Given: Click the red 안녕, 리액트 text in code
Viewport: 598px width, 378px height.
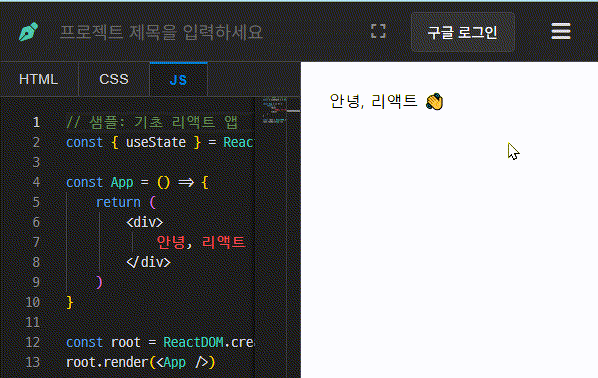Looking at the screenshot, I should (201, 242).
